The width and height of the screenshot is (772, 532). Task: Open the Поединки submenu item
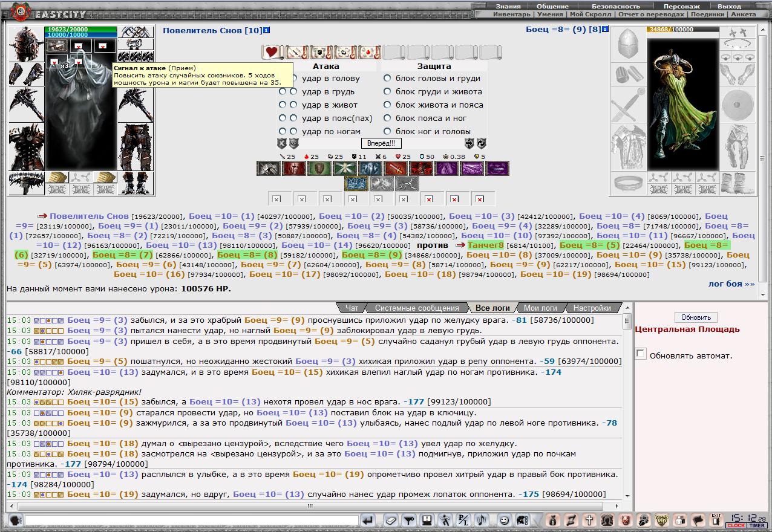click(x=707, y=14)
